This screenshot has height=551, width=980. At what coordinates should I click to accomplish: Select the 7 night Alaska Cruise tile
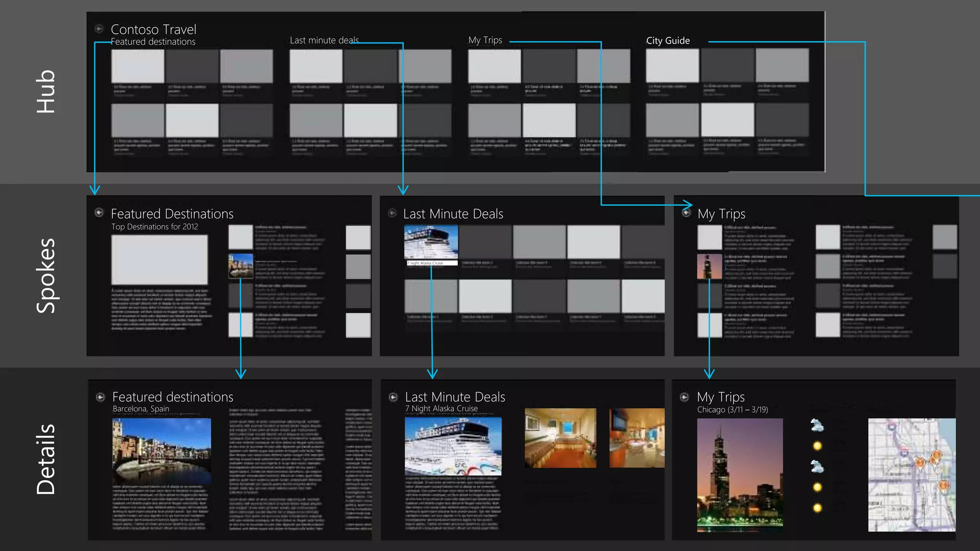pyautogui.click(x=431, y=243)
